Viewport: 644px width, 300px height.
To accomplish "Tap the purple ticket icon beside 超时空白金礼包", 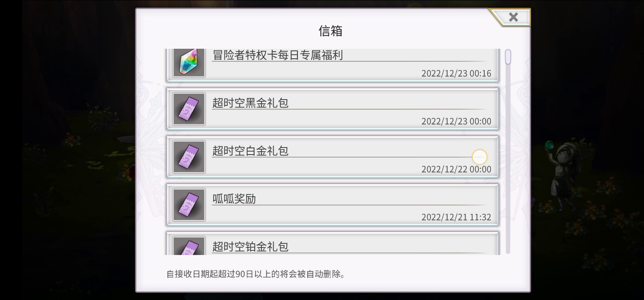I will click(x=189, y=157).
